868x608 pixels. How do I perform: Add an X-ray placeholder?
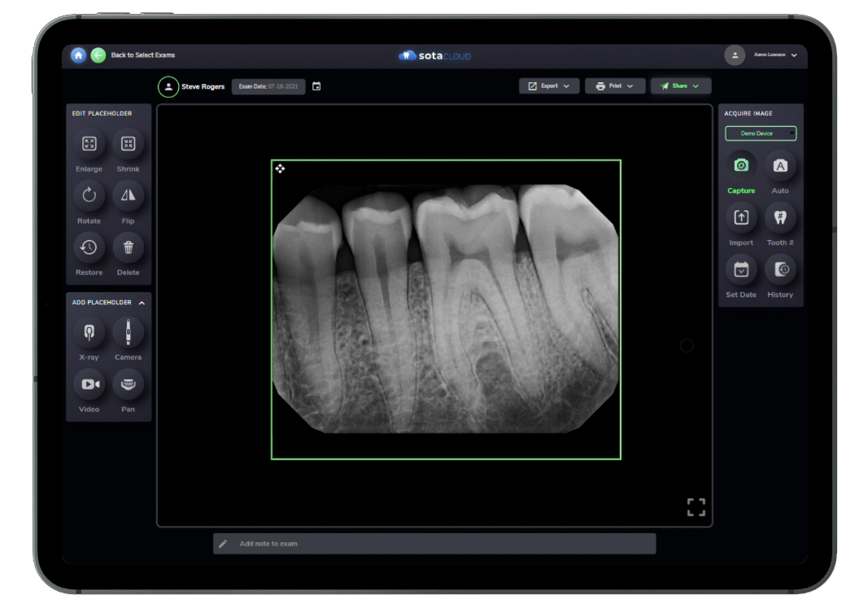(89, 332)
